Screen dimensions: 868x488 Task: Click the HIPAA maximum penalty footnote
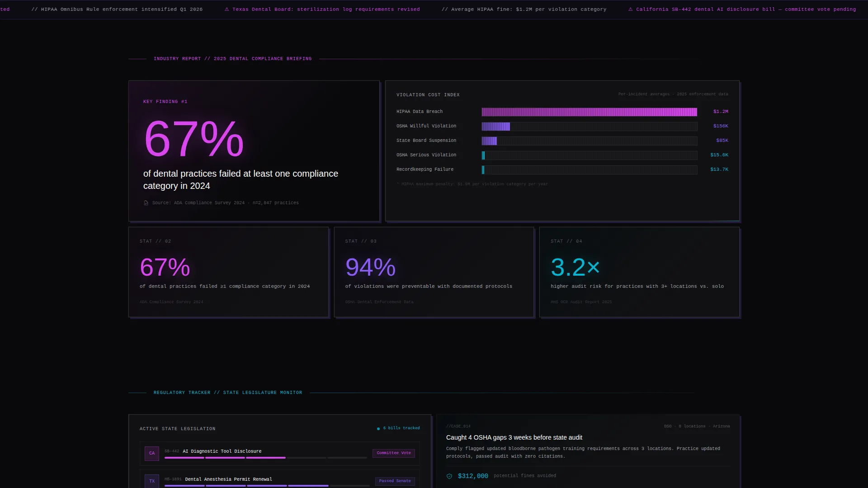[472, 184]
